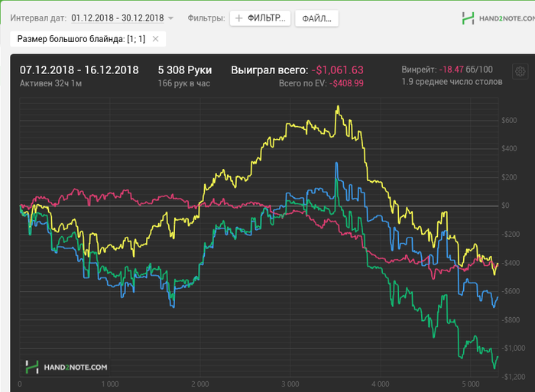The image size is (535, 392).
Task: Click the 1 000 x-axis label
Action: 110,384
